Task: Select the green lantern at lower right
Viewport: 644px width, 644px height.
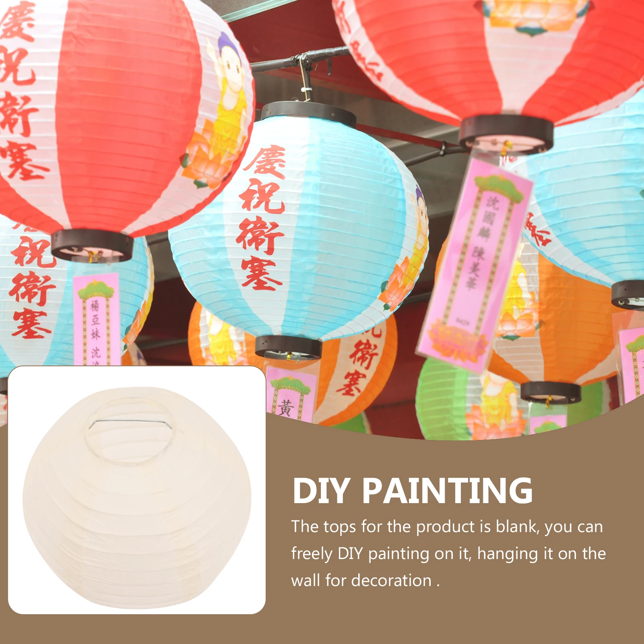Action: (471, 398)
